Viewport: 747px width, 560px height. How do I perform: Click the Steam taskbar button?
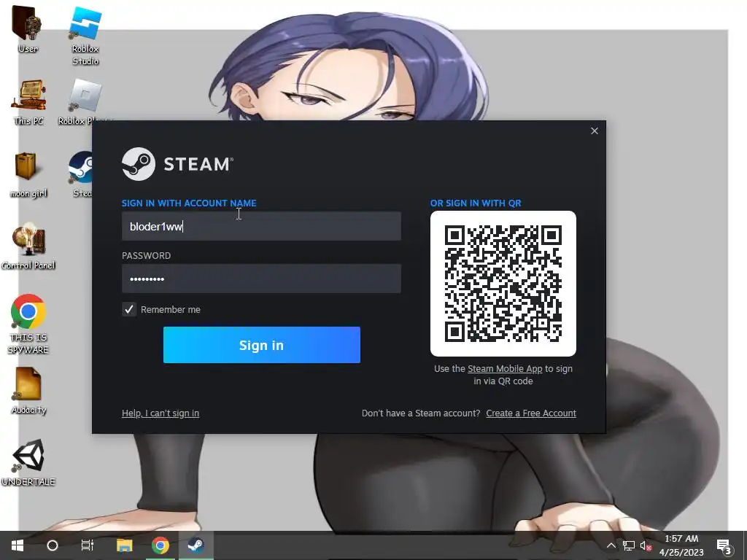click(x=196, y=545)
